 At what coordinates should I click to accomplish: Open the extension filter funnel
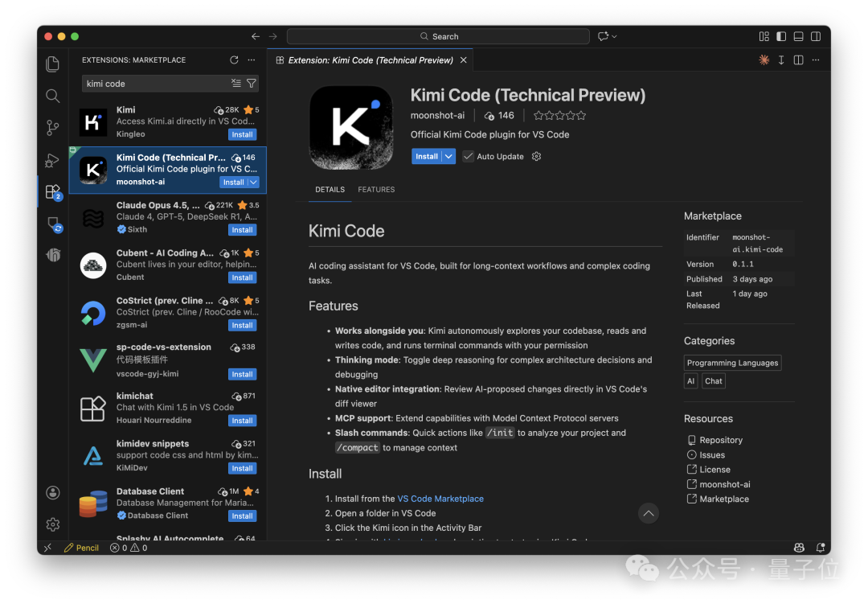[252, 83]
